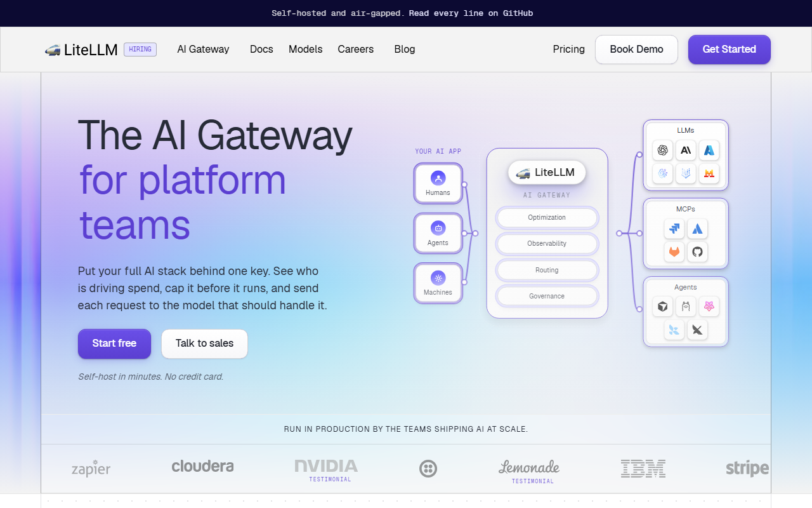This screenshot has width=812, height=508.
Task: Visit the Blog page
Action: click(x=405, y=50)
